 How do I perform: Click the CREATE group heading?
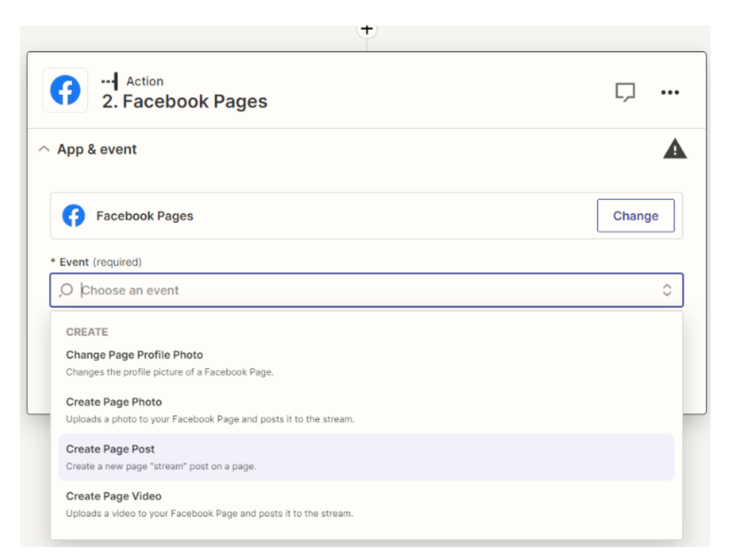[87, 332]
